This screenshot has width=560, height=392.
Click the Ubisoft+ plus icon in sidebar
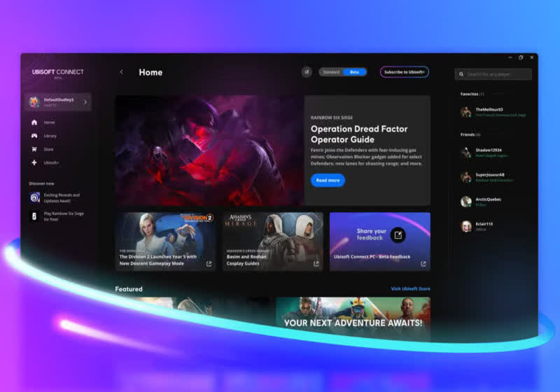pos(34,163)
